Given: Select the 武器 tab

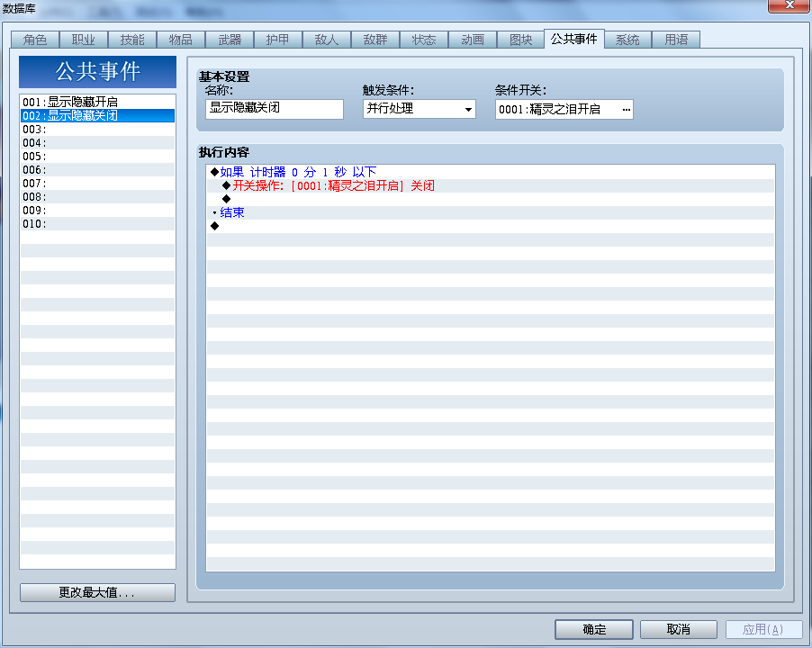Looking at the screenshot, I should [x=230, y=40].
